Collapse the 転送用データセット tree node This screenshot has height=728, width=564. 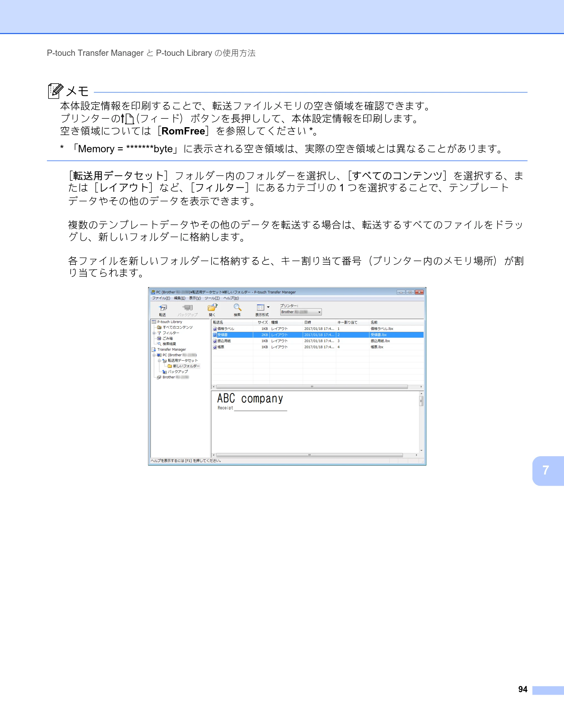(159, 361)
